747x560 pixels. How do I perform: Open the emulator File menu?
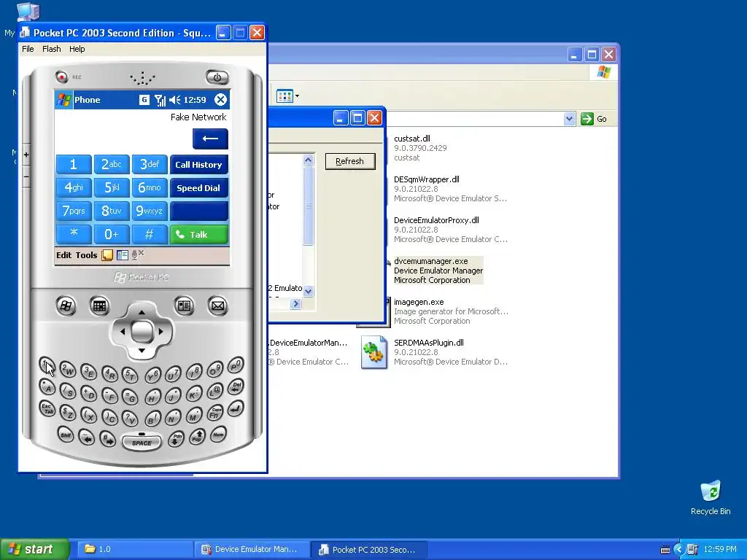click(x=28, y=49)
